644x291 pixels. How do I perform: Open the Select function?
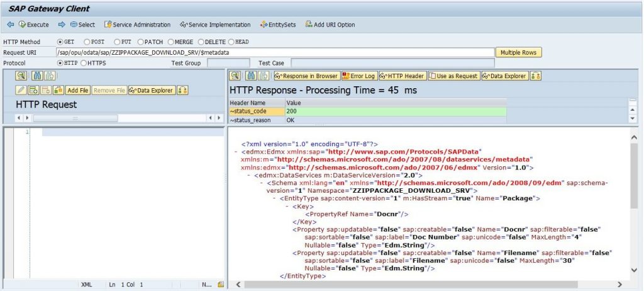[x=82, y=25]
